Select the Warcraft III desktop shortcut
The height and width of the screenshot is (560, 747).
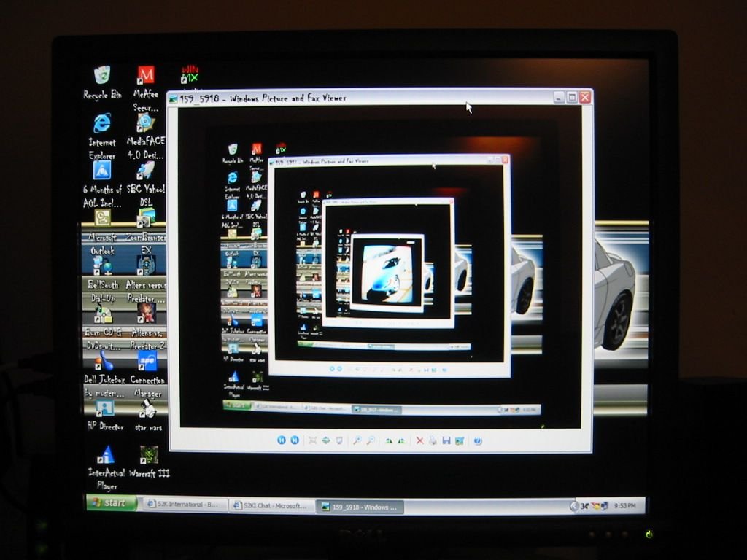149,462
